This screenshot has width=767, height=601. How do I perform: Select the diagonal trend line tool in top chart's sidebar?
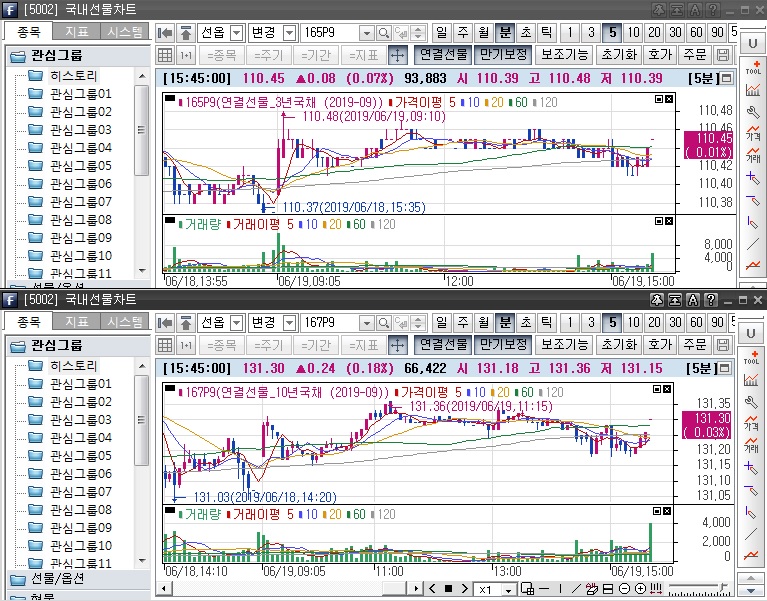752,243
